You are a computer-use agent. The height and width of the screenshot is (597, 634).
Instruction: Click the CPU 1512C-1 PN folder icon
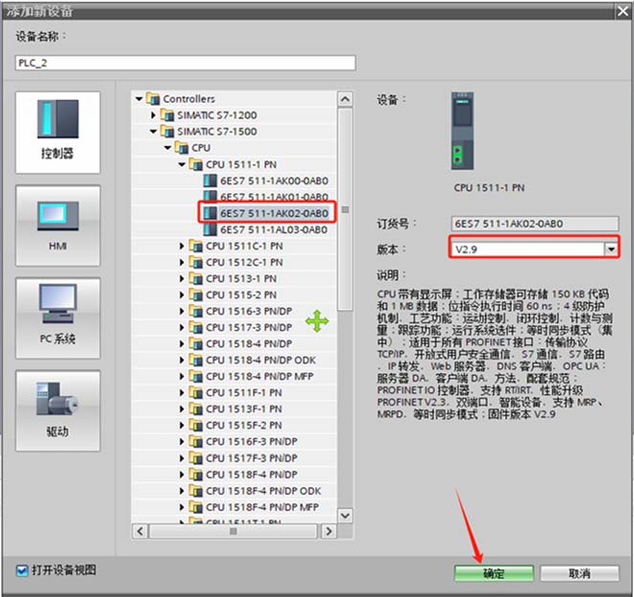[196, 262]
